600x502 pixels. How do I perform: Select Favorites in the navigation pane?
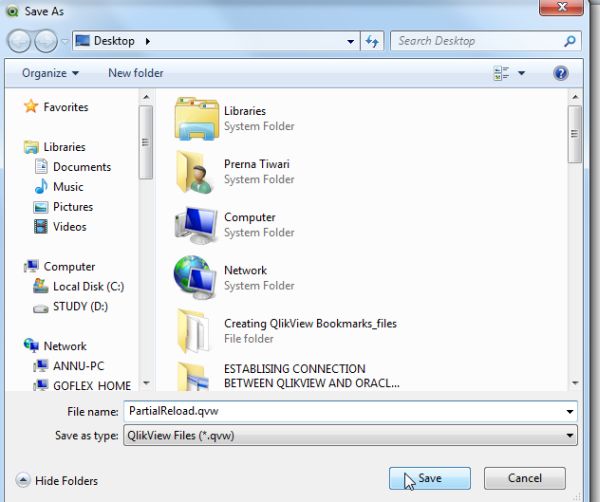click(x=66, y=107)
